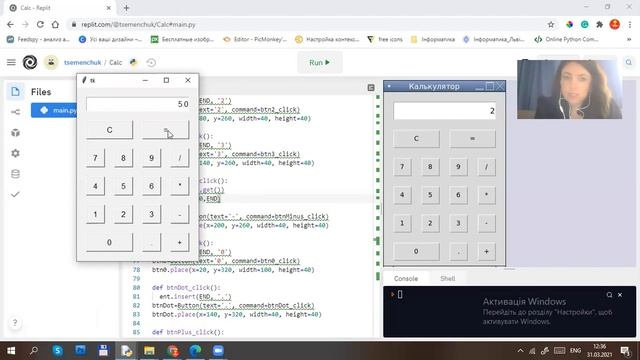The image size is (640, 360).
Task: Open the Version control sidebar icon
Action: coord(16,112)
